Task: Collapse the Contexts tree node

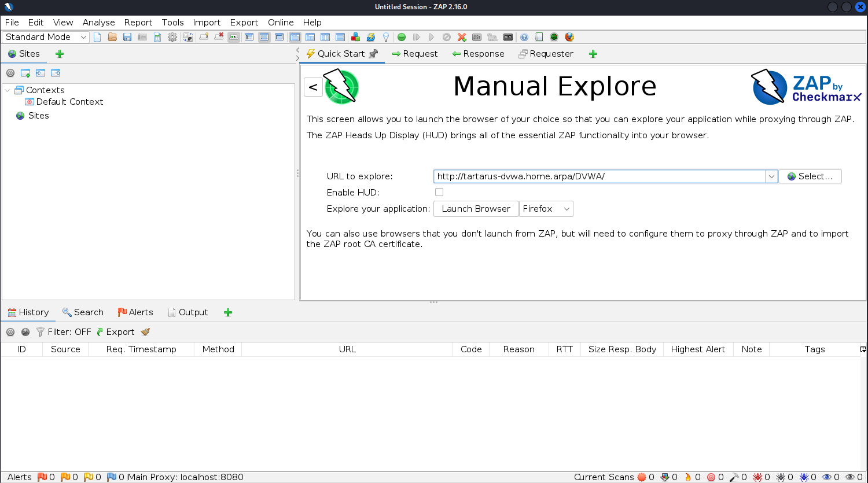Action: point(7,90)
